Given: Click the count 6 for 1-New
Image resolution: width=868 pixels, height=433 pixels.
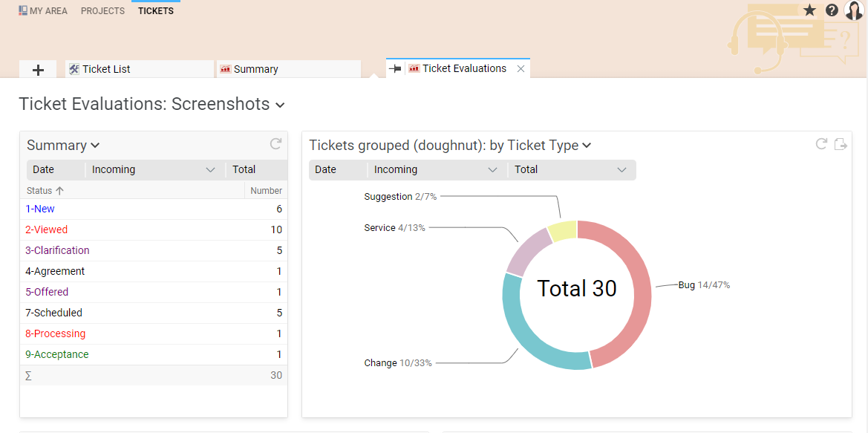Looking at the screenshot, I should pyautogui.click(x=279, y=209).
